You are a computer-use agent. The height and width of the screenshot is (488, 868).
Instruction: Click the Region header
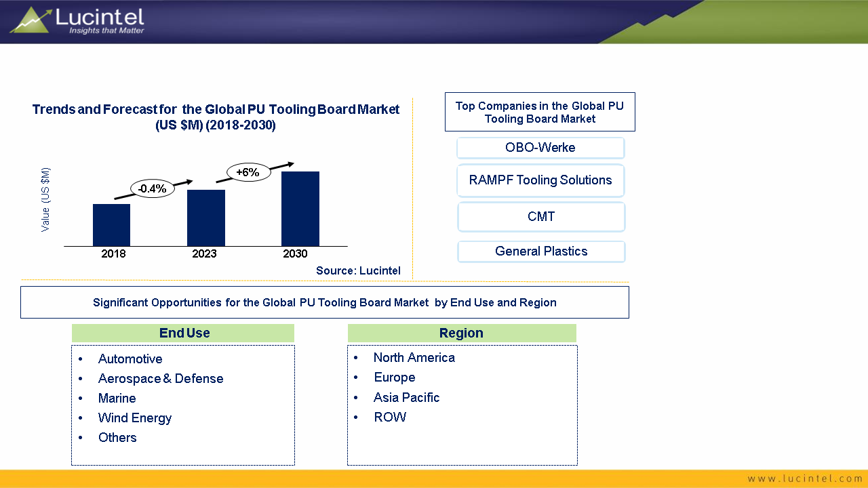coord(462,333)
